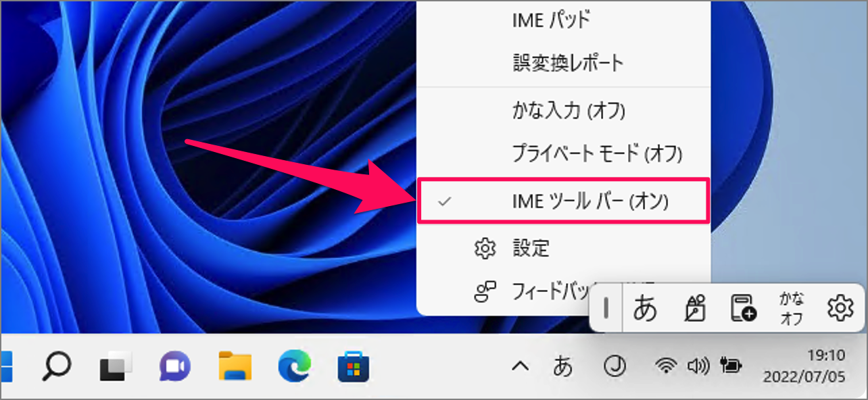The image size is (868, 400).
Task: Click the あ IME indicator in system tray
Action: click(x=563, y=366)
